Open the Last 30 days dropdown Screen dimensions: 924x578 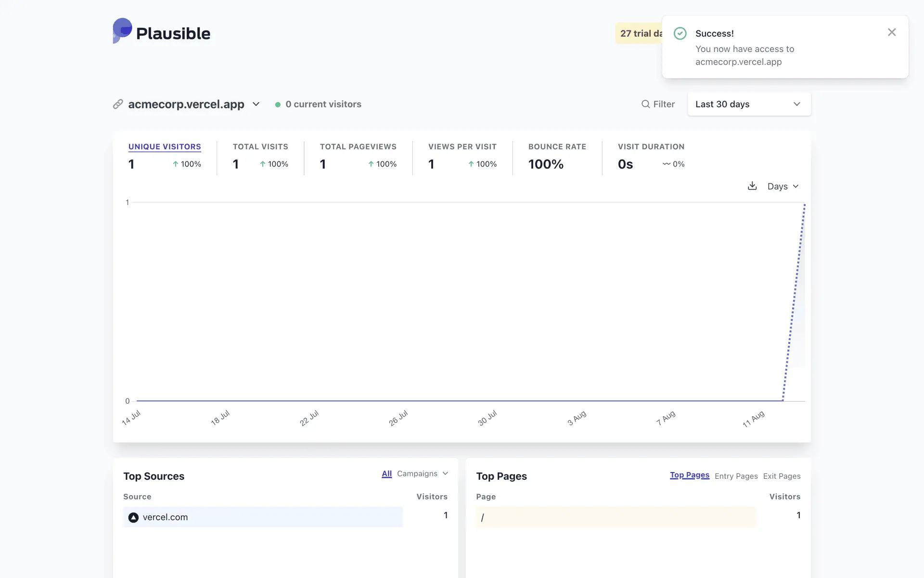click(x=749, y=104)
